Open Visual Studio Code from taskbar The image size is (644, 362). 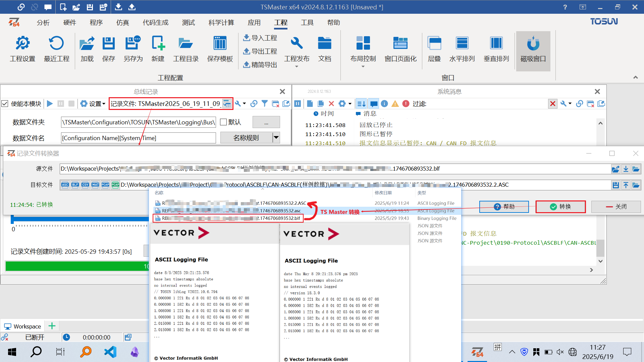[110, 352]
